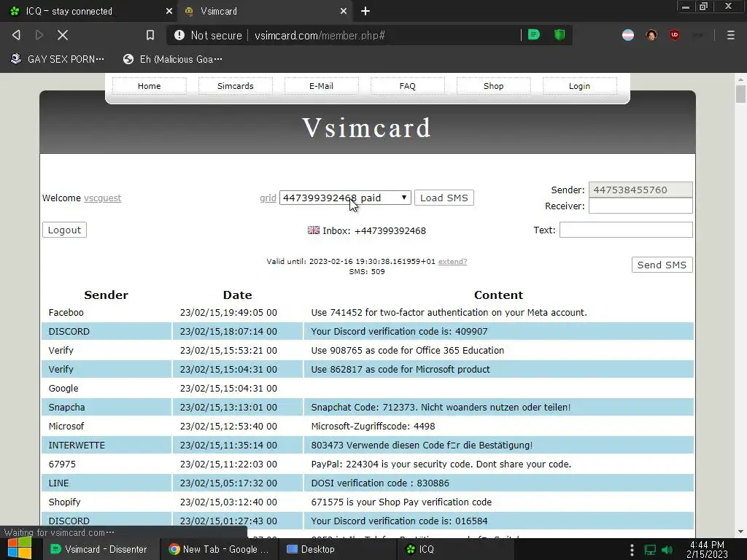Click the Not secure warning icon
747x560 pixels.
pyautogui.click(x=179, y=35)
